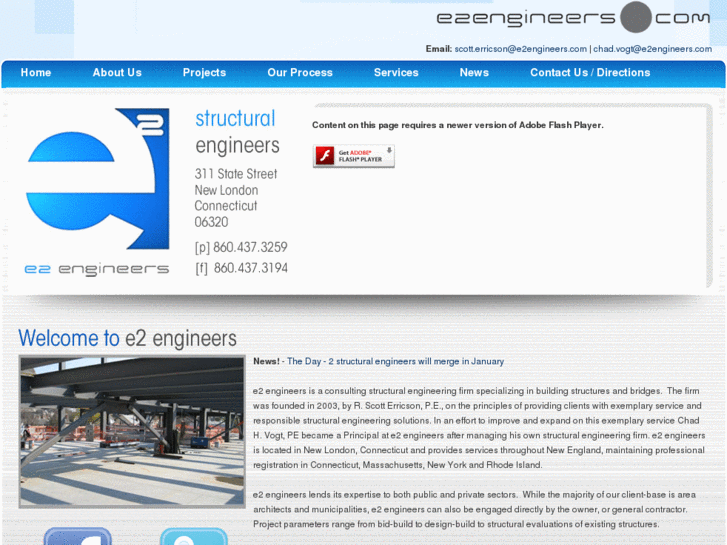Click the 311 State Street address line
Image resolution: width=727 pixels, height=545 pixels.
[236, 174]
